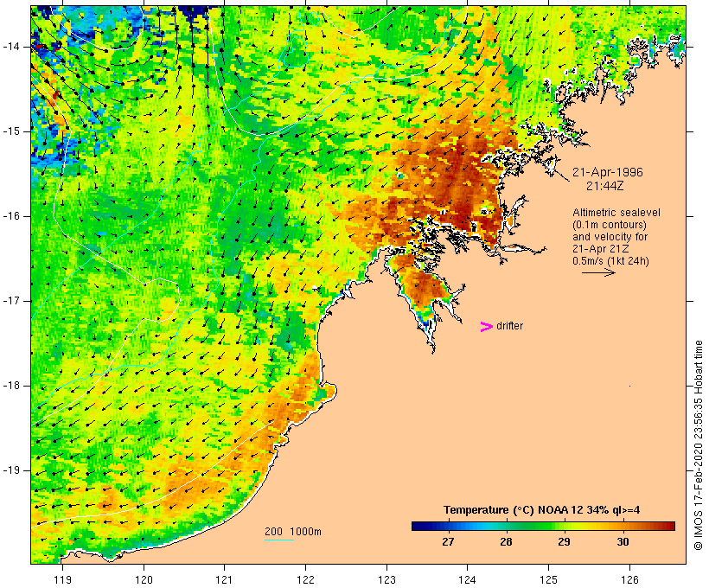Click colorbar tick label '28'
709x588 pixels.
click(506, 542)
